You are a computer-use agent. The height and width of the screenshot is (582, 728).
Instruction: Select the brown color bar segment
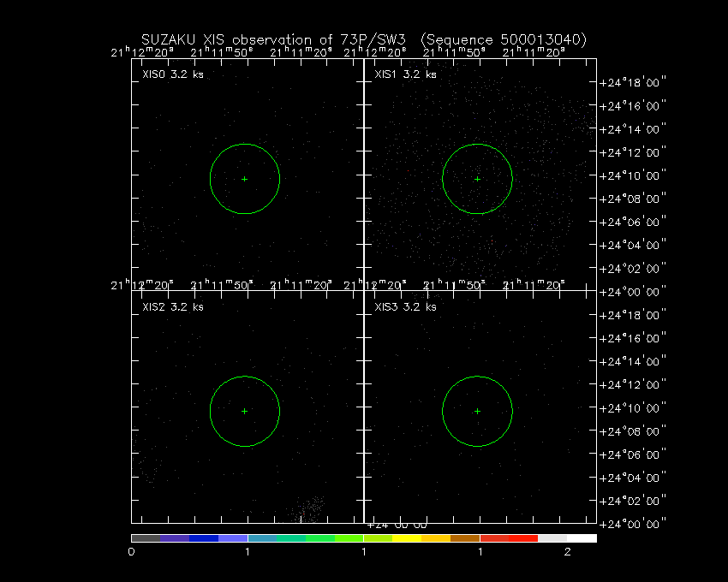465,538
